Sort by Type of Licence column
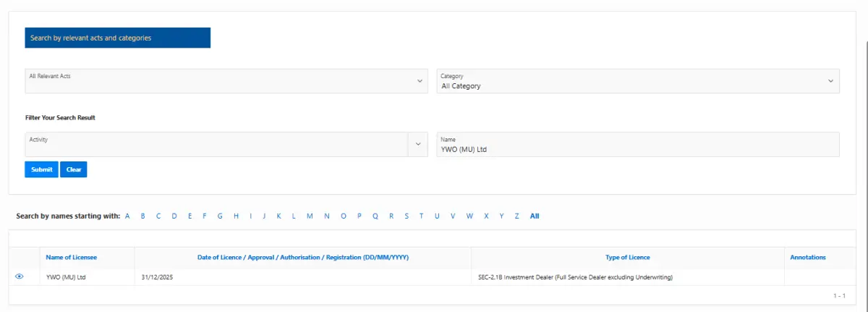This screenshot has width=868, height=312. point(628,257)
